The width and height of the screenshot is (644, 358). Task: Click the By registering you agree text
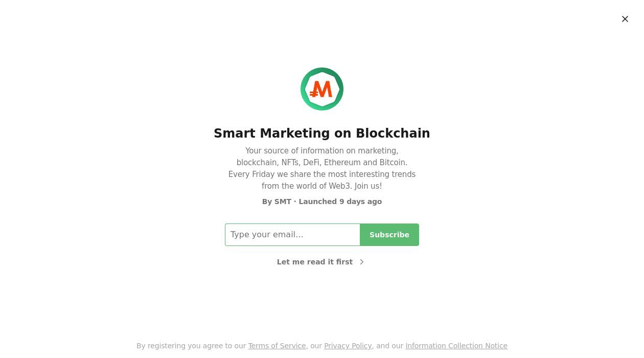(x=191, y=346)
